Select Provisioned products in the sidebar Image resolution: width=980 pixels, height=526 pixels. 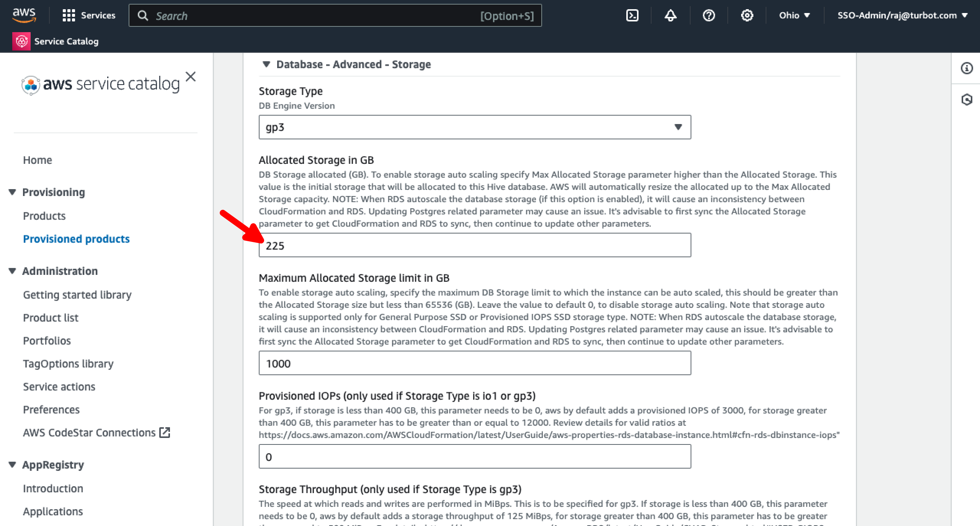point(76,239)
